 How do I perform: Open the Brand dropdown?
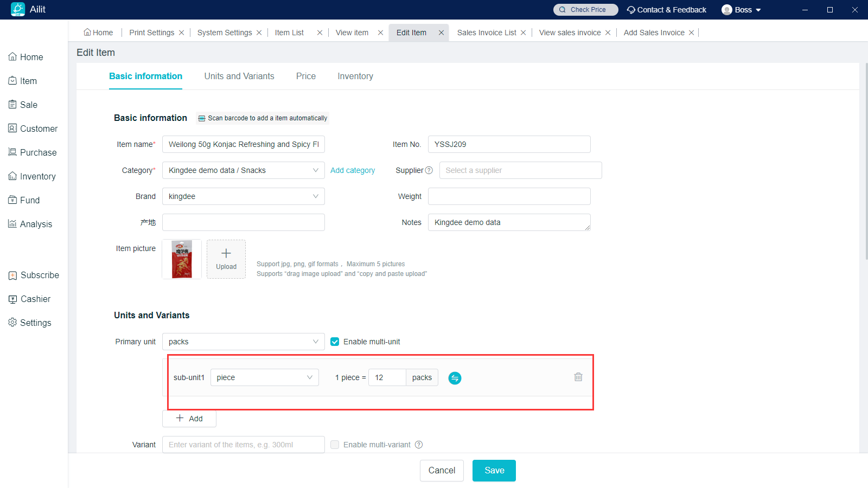(x=243, y=196)
